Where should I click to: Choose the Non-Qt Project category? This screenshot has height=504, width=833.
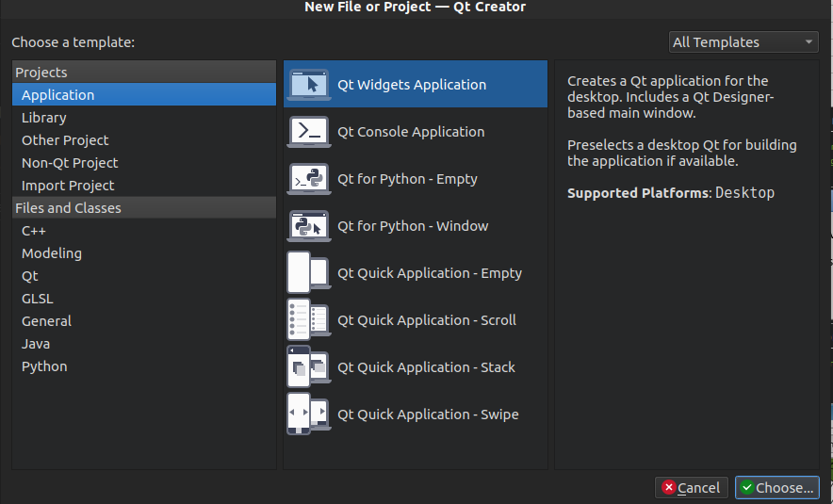(70, 163)
